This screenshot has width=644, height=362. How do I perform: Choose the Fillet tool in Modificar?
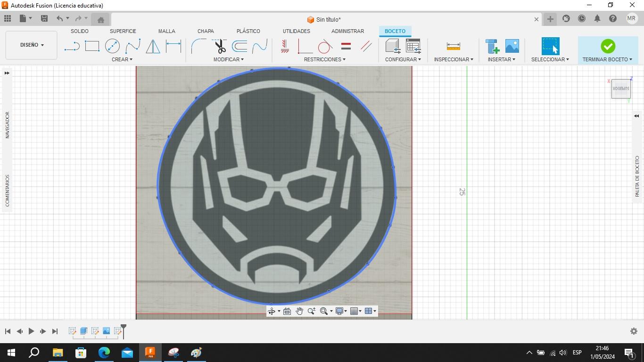click(x=198, y=46)
